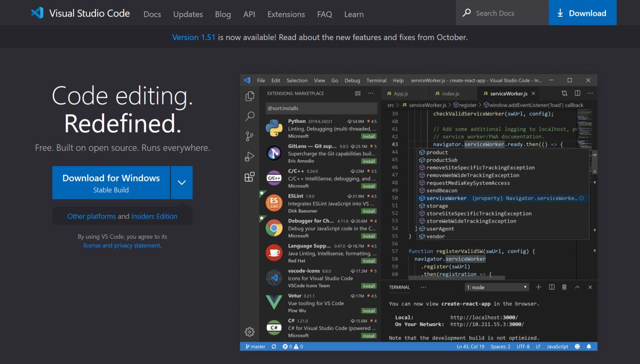This screenshot has width=640, height=364.
Task: Open the Run and Debug view
Action: 250,156
